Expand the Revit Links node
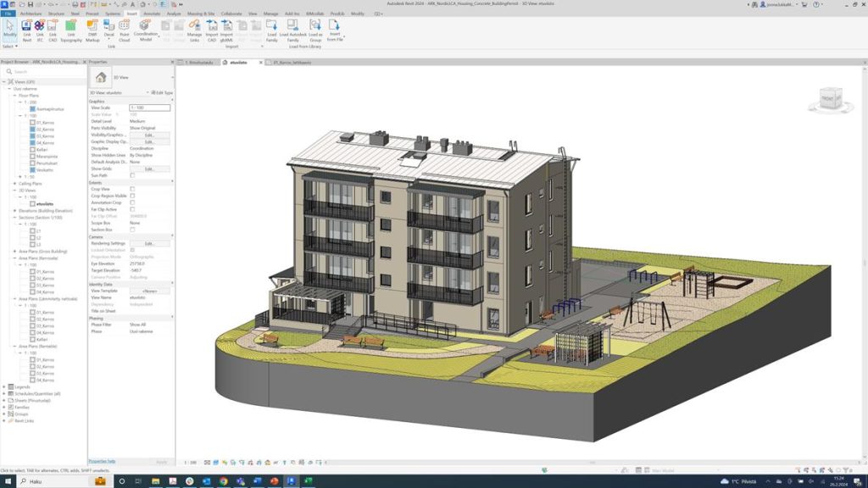Screen dimensions: 868x488 pos(4,420)
